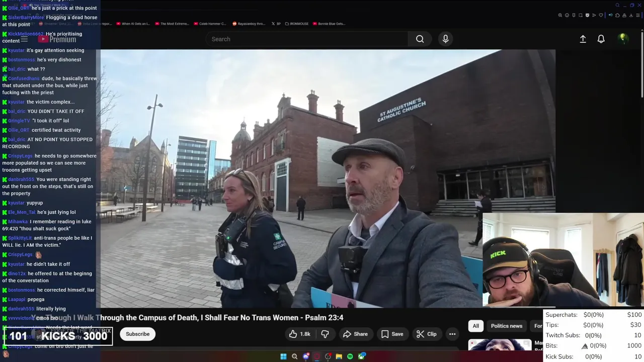Viewport: 644px width, 362px height.
Task: Start voice search with the microphone icon
Action: (x=445, y=39)
